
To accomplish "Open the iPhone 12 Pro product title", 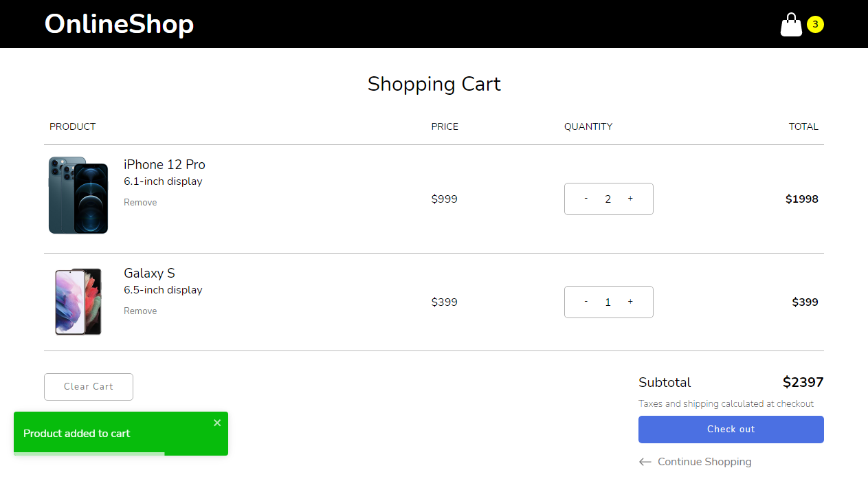I will [x=164, y=165].
